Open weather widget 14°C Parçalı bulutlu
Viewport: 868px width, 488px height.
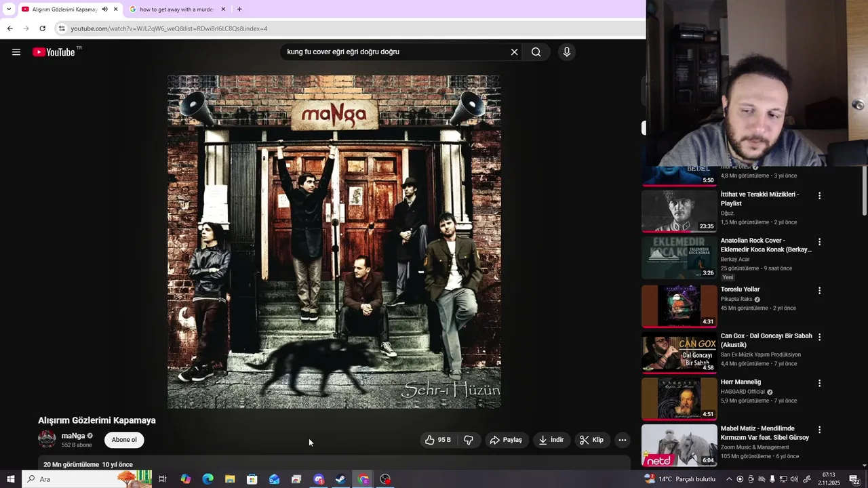pyautogui.click(x=680, y=479)
